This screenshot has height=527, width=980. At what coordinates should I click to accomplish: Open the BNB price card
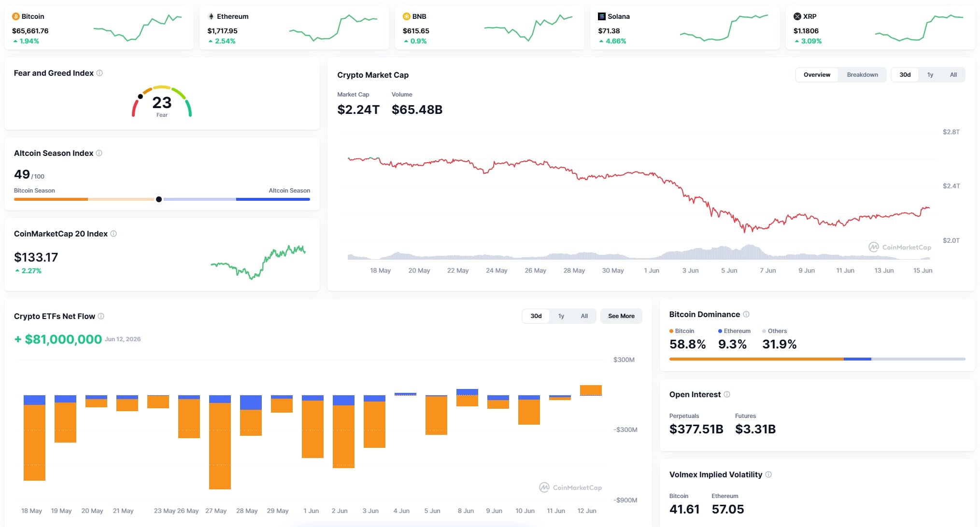point(489,28)
